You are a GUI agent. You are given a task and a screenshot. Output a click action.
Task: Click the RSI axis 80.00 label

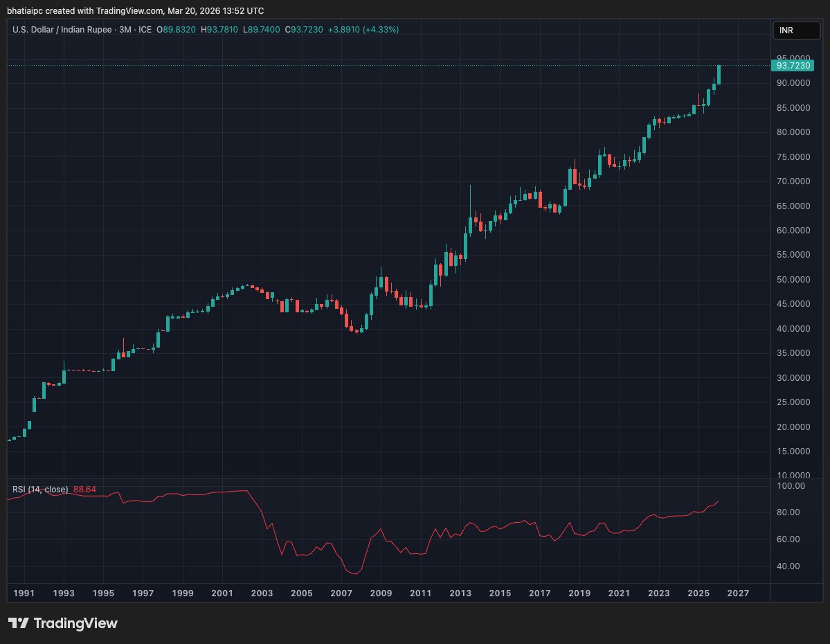click(788, 512)
